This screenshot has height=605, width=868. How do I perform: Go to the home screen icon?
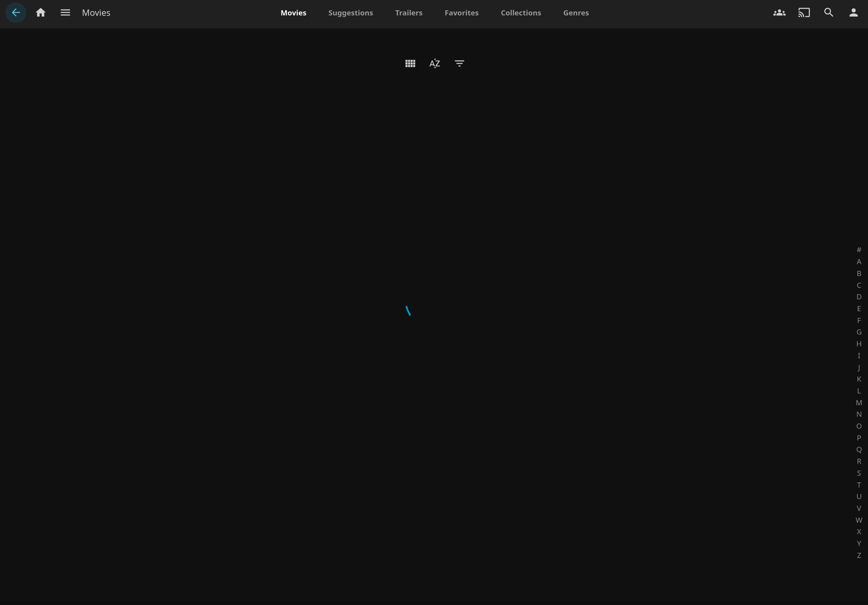point(40,13)
